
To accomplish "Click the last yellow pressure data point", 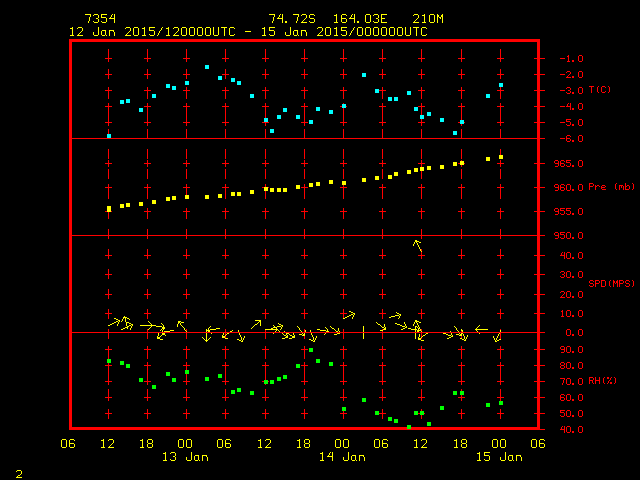I will [x=501, y=157].
